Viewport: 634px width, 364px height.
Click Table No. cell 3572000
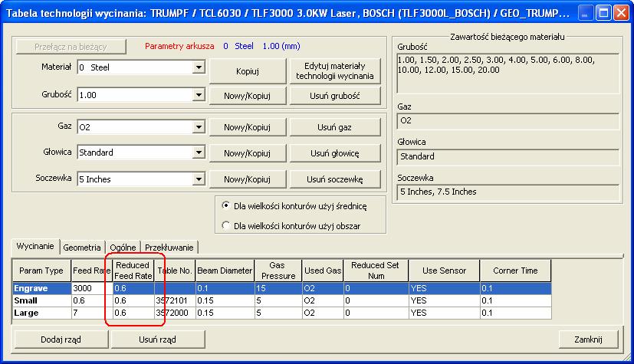click(175, 313)
